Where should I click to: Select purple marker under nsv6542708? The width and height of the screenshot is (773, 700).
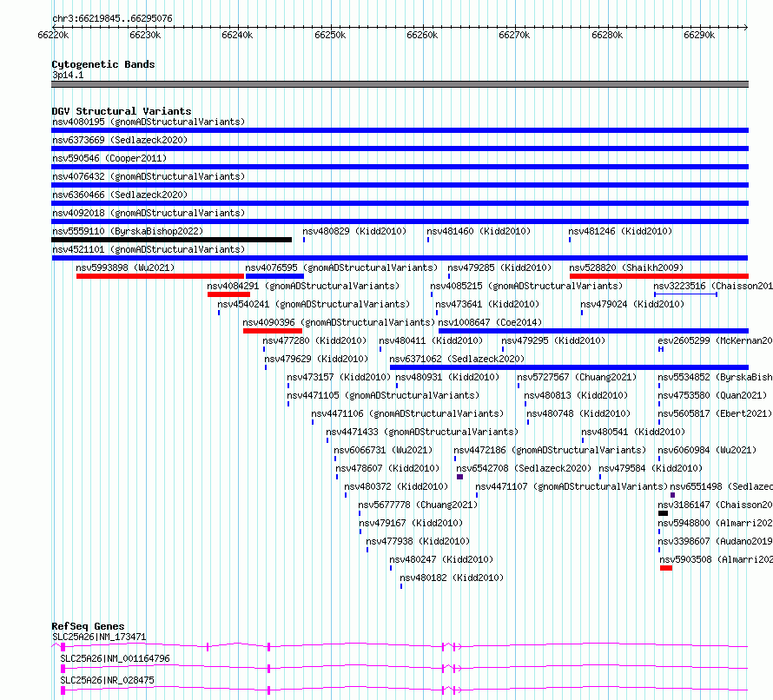(460, 477)
